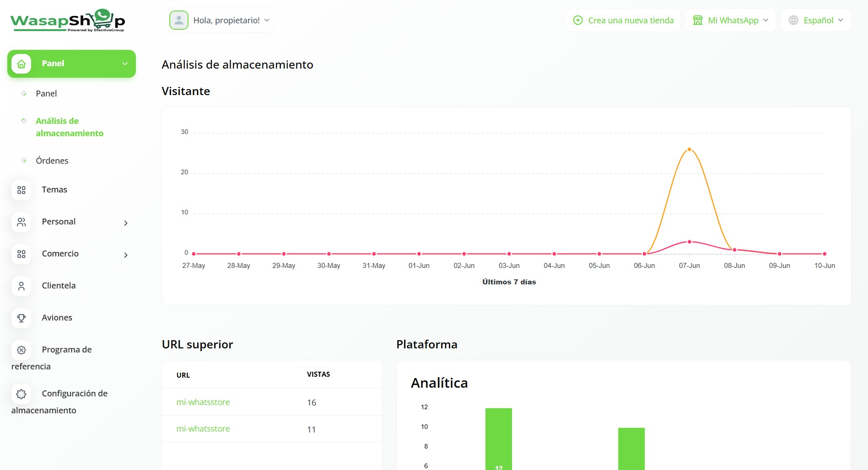Viewport: 868px width, 470px height.
Task: Open the first mi-whatsstore URL link
Action: coord(203,402)
